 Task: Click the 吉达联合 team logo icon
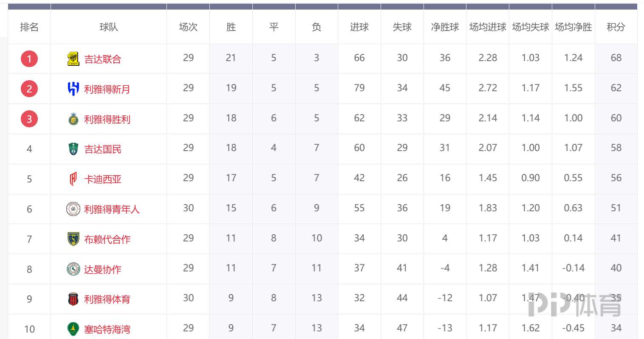(x=73, y=59)
